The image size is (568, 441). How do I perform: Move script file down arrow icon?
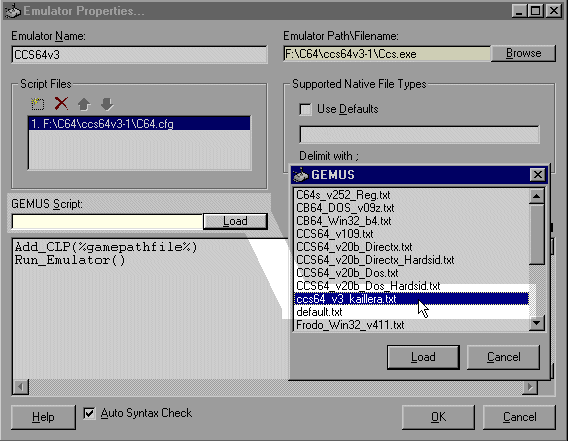click(107, 104)
